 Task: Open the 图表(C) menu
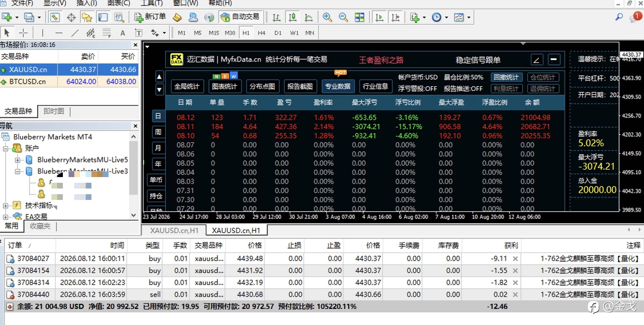119,3
